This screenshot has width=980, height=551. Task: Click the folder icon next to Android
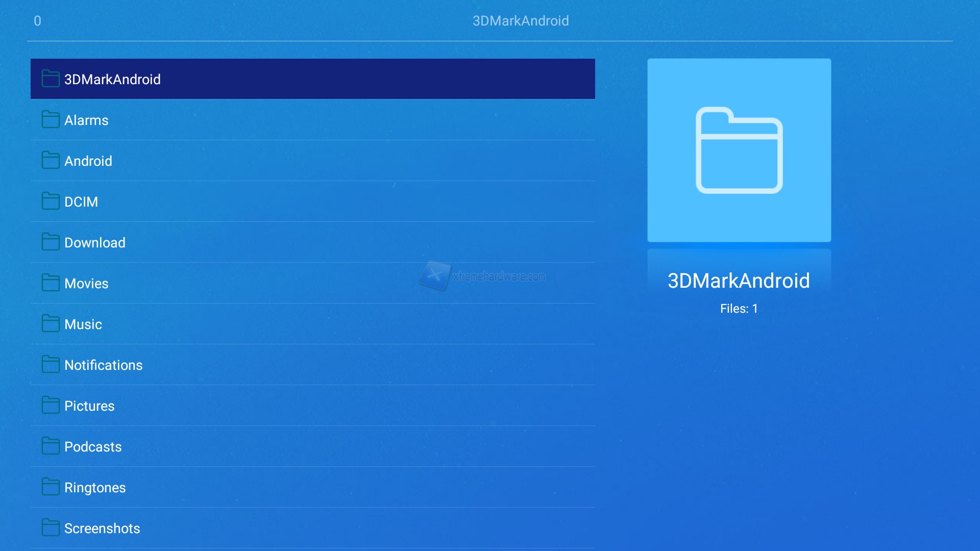click(x=51, y=161)
